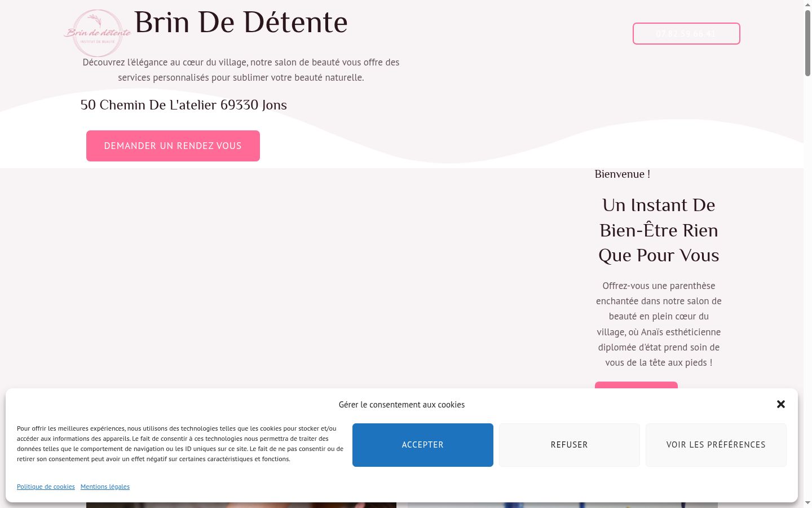
Task: Click the tagline Découvrez l'élégance au cœur du village
Action: click(241, 70)
